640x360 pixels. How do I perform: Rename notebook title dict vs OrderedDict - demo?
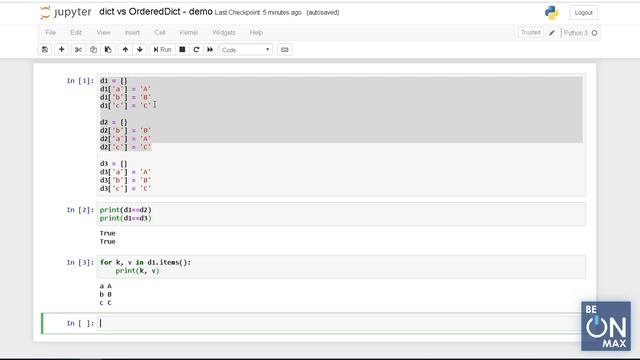tap(156, 11)
